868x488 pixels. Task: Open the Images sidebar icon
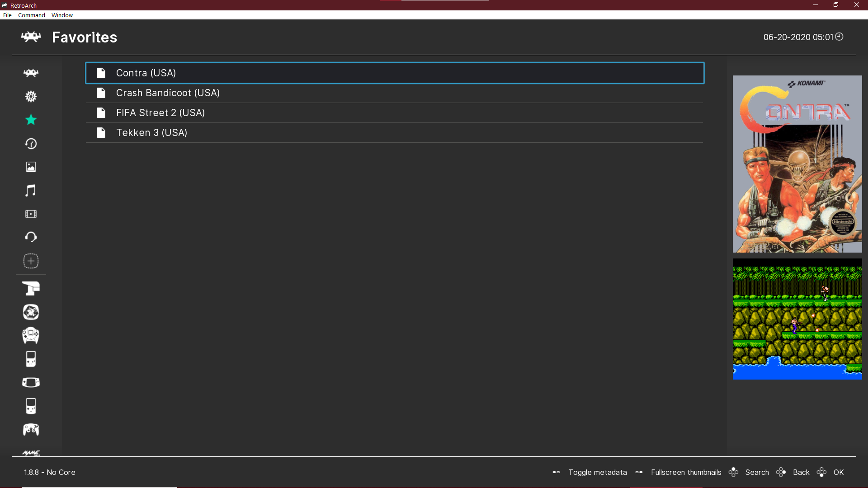[31, 167]
